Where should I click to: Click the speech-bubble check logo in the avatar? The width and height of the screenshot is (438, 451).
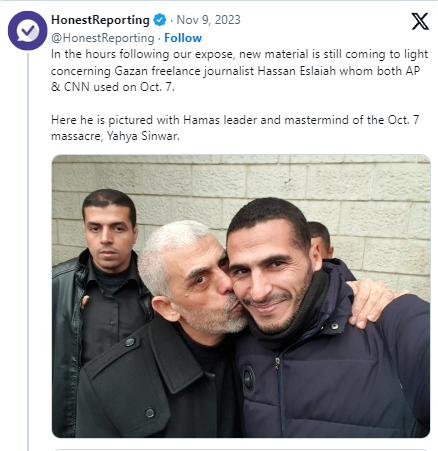28,31
